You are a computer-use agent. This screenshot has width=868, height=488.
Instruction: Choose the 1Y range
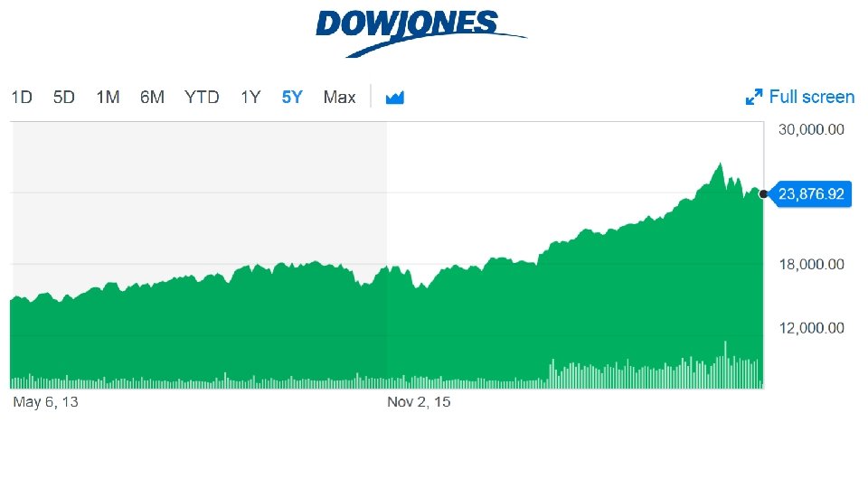(250, 98)
